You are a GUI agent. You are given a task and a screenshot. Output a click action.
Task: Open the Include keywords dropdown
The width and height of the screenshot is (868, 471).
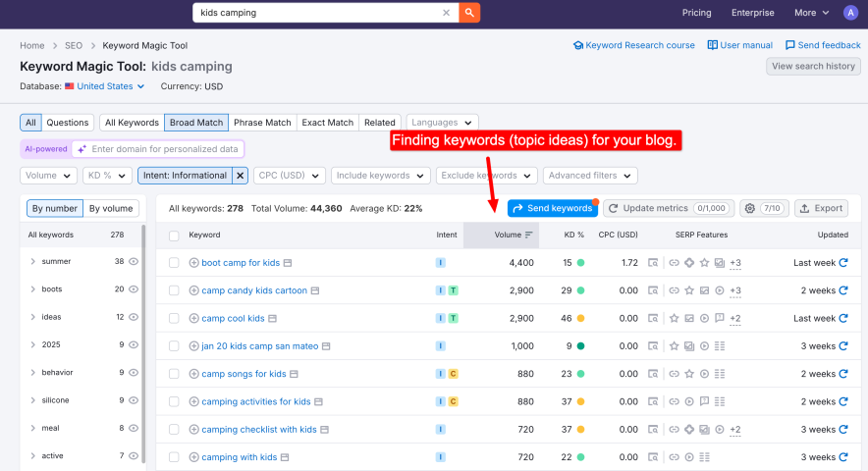(380, 176)
